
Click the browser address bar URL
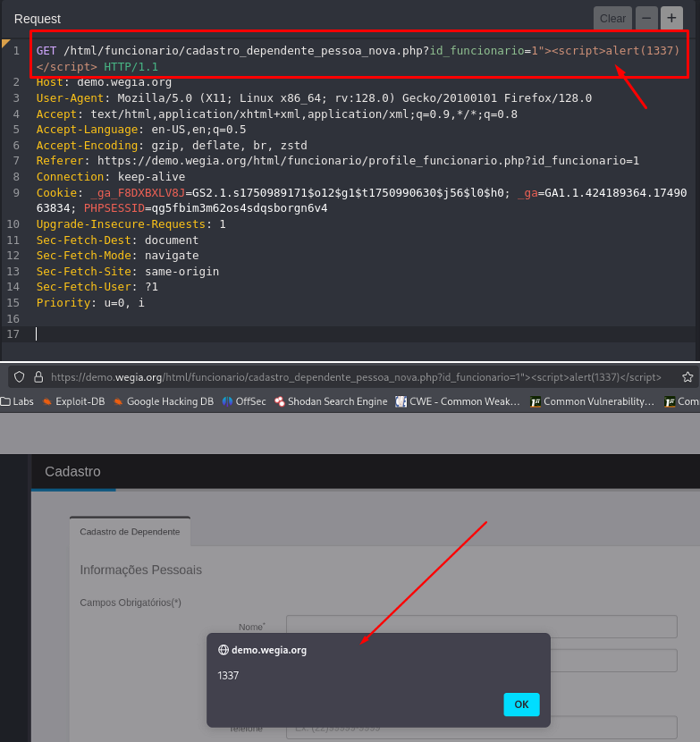[356, 377]
